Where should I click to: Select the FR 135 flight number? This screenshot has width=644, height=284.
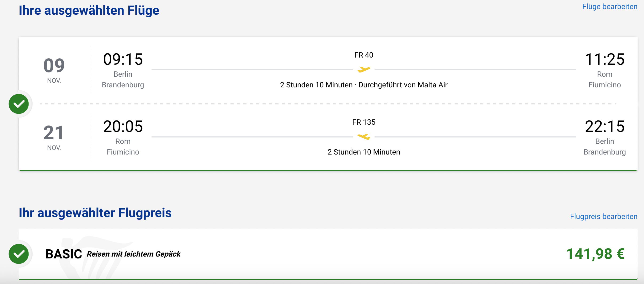click(x=364, y=122)
